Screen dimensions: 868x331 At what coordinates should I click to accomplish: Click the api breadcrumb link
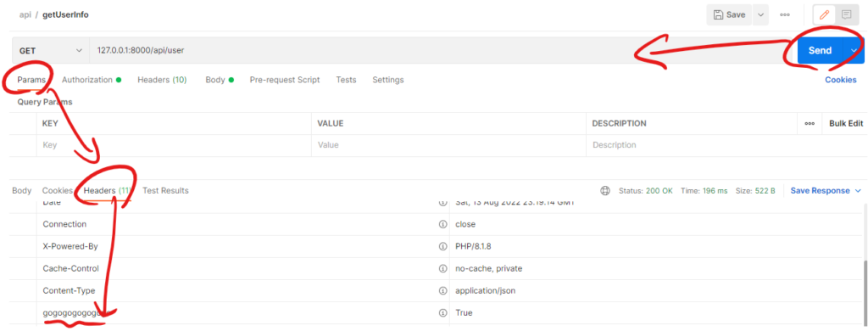pyautogui.click(x=25, y=15)
